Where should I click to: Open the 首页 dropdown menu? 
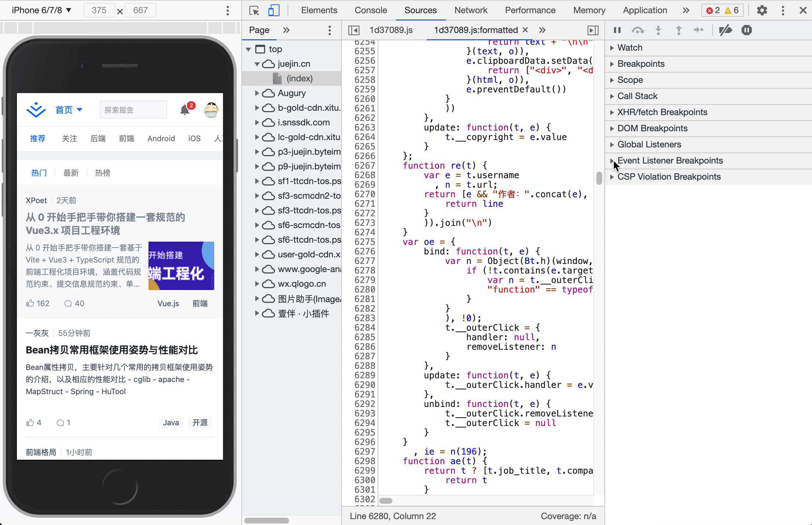(69, 110)
